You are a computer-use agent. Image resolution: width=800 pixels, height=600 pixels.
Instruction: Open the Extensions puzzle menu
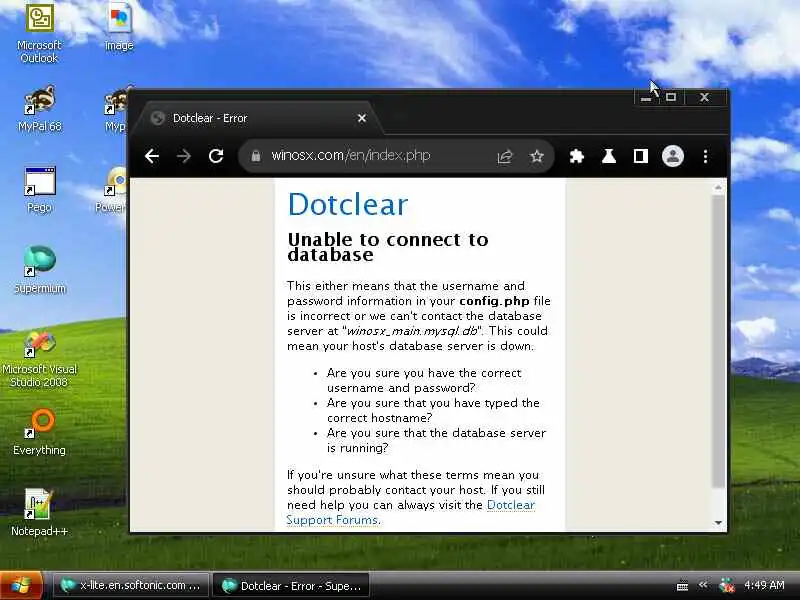(x=577, y=156)
